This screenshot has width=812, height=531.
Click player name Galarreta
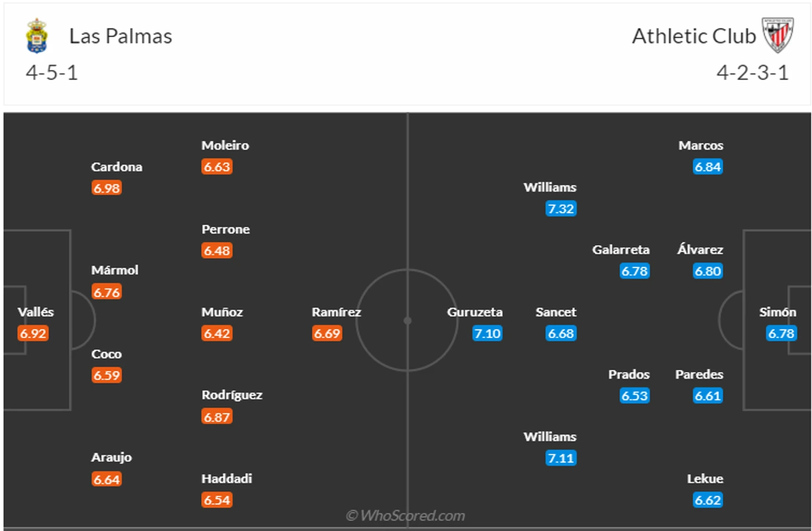pos(621,250)
